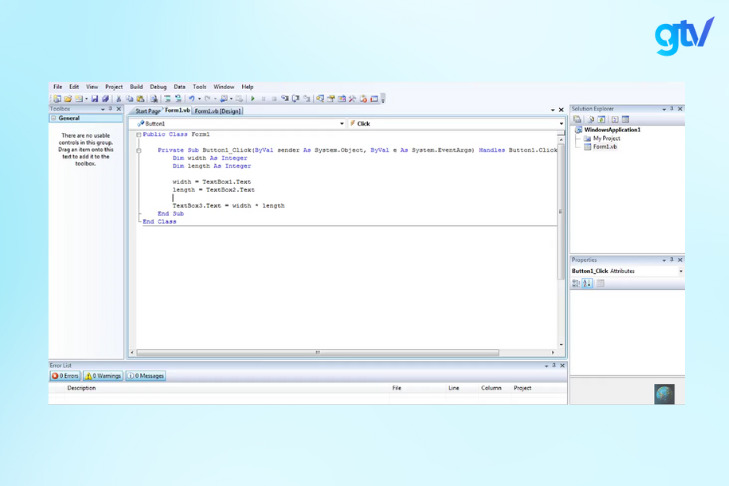Click View Designer icon in Solution Explorer
Image resolution: width=729 pixels, height=486 pixels.
[x=625, y=120]
